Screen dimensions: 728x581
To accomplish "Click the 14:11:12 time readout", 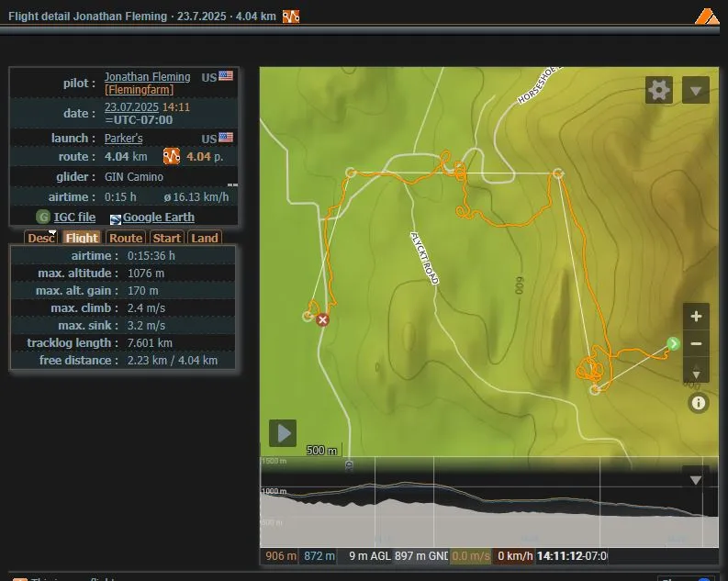I will click(572, 556).
